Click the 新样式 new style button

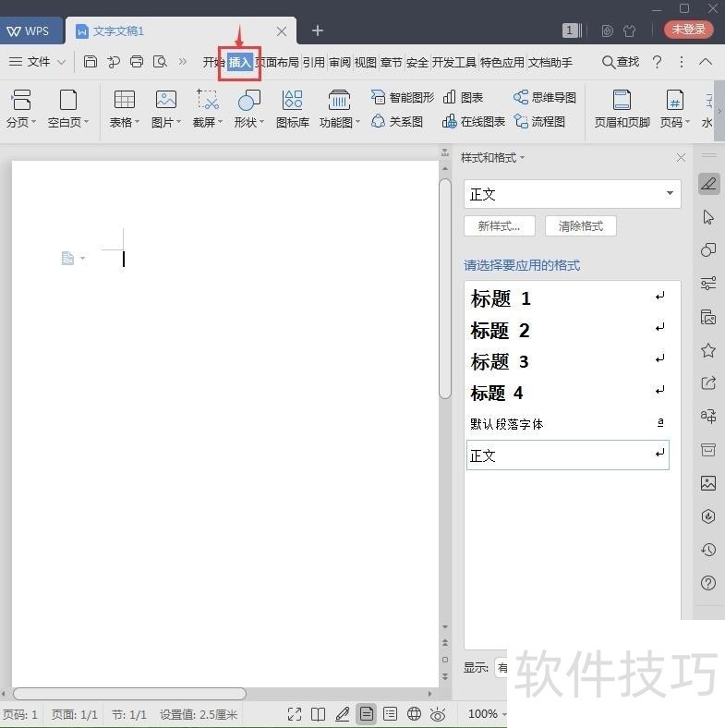point(499,225)
